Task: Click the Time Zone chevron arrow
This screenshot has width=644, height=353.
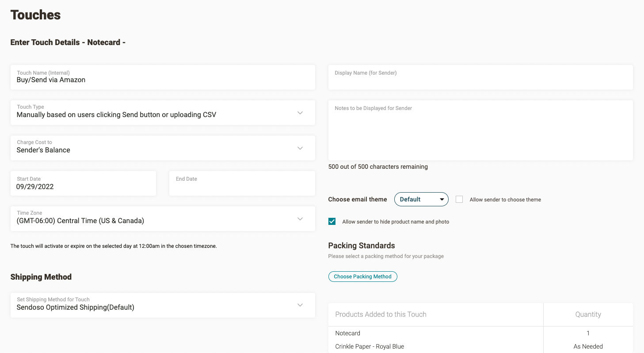Action: tap(300, 219)
